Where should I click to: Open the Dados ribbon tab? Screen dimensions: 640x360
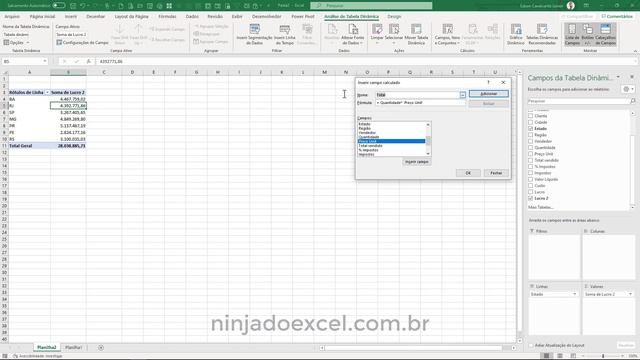tap(192, 16)
